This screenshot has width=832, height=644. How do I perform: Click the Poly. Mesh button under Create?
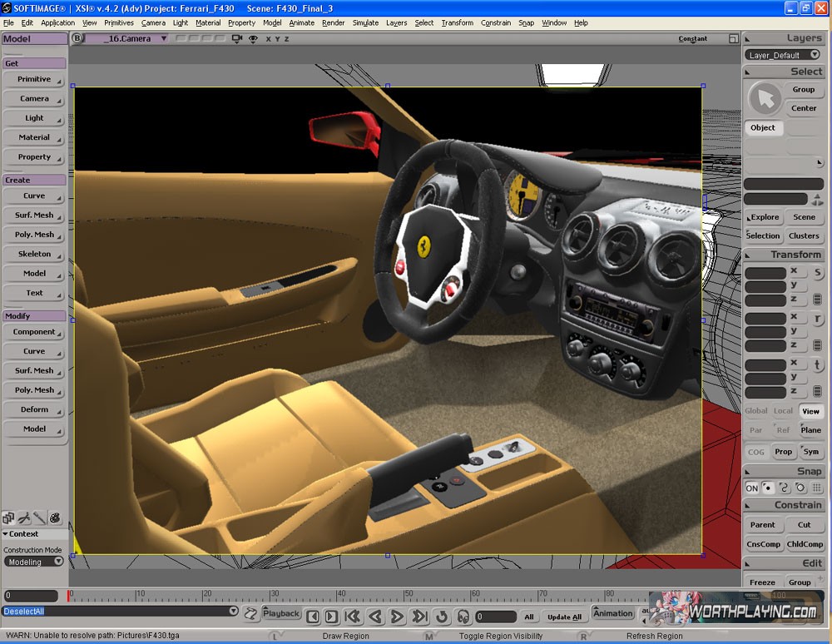pos(34,235)
